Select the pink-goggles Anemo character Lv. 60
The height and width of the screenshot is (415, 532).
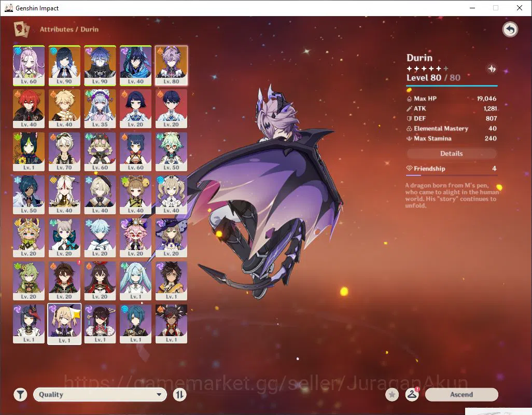coord(100,151)
